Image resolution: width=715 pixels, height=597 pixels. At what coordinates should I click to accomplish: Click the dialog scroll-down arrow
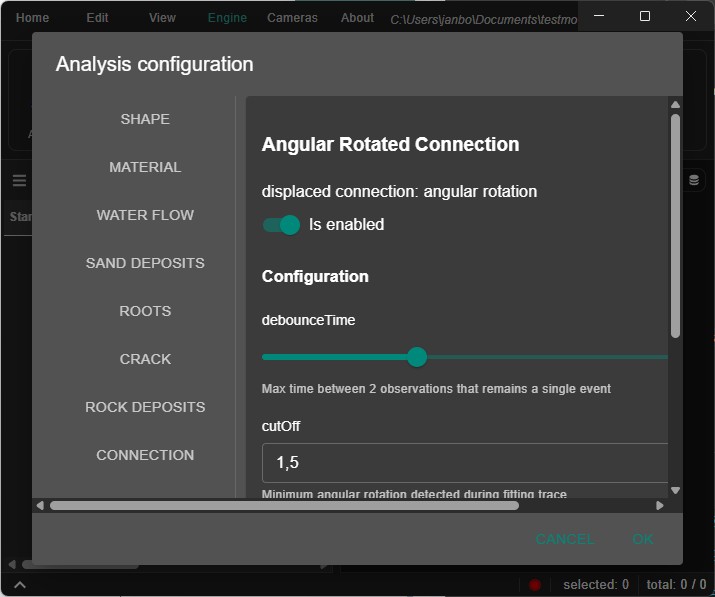coord(675,490)
